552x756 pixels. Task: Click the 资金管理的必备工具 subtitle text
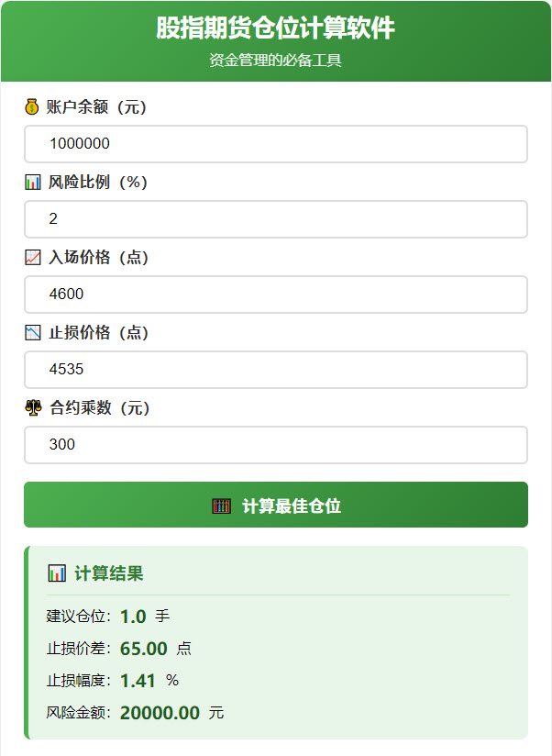(x=276, y=62)
